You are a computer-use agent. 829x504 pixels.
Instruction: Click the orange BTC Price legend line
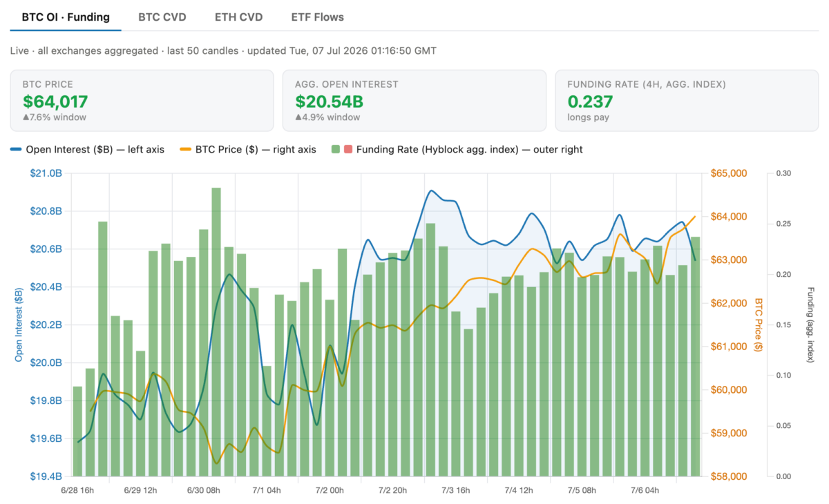pyautogui.click(x=185, y=149)
